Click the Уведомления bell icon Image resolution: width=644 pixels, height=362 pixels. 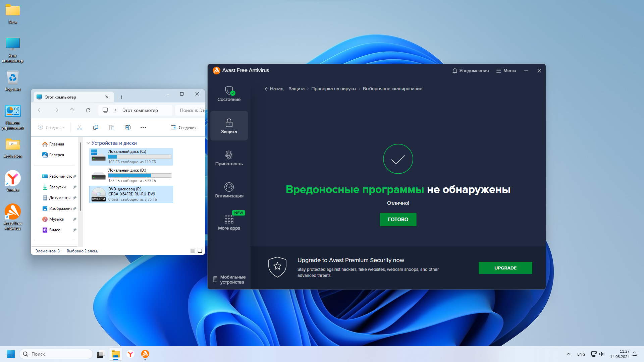454,71
